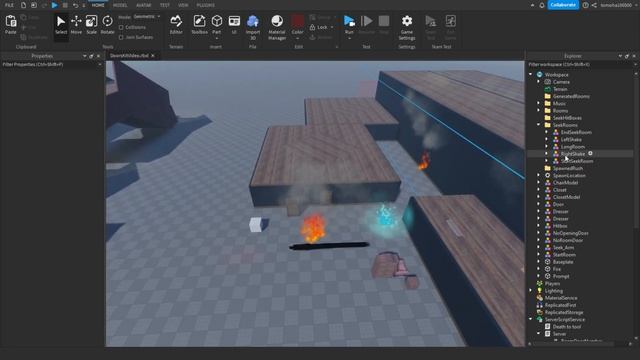The height and width of the screenshot is (360, 640).
Task: Click the Collaborate button
Action: (563, 5)
